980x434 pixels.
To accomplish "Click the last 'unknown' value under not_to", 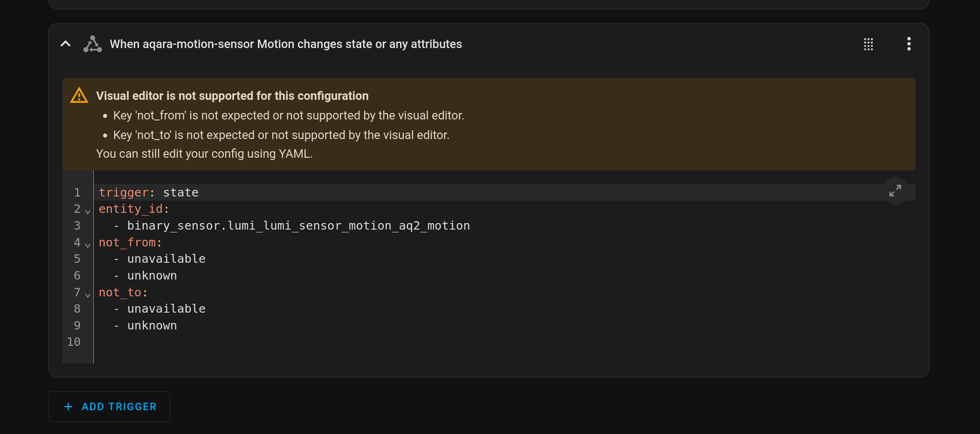I will click(152, 326).
